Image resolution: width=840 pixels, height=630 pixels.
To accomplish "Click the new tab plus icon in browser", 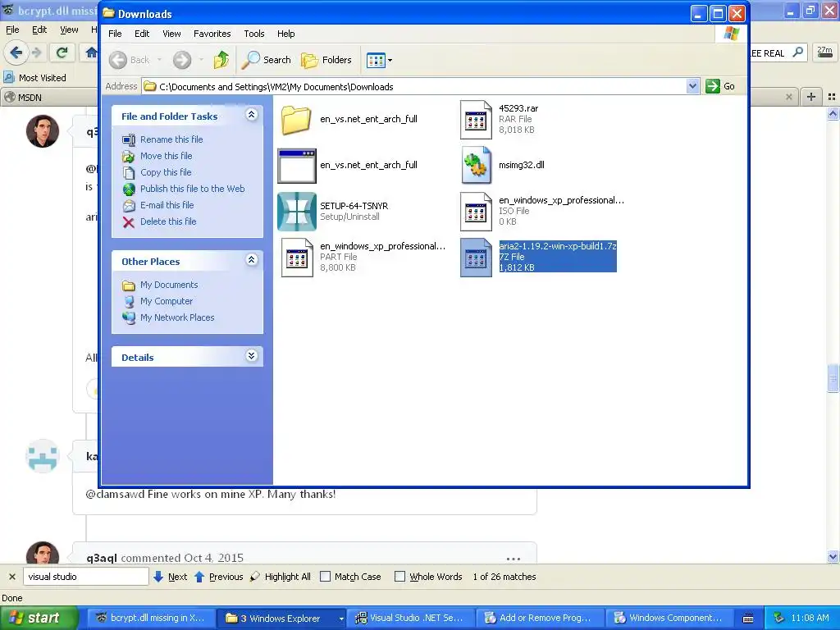I will click(x=811, y=97).
